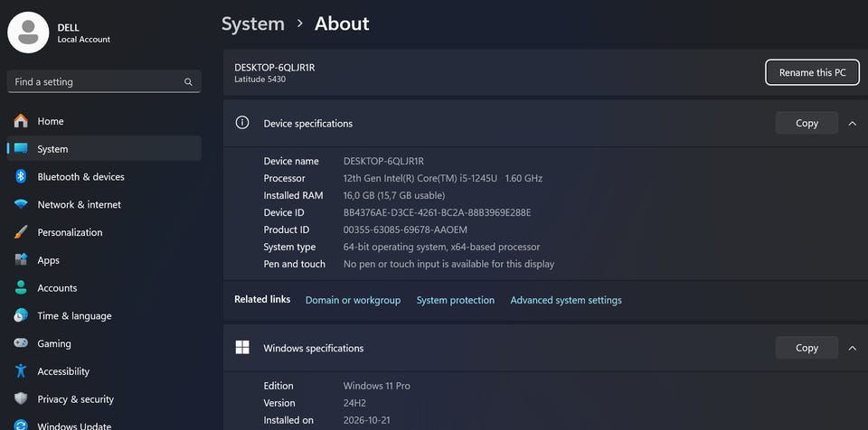Click the Rename this PC button
Screen dimensions: 868x430
point(812,72)
